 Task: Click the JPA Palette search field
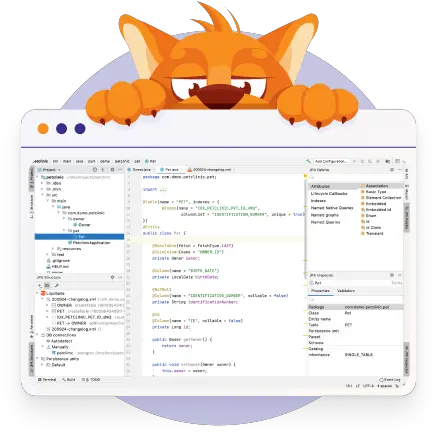[x=355, y=177]
